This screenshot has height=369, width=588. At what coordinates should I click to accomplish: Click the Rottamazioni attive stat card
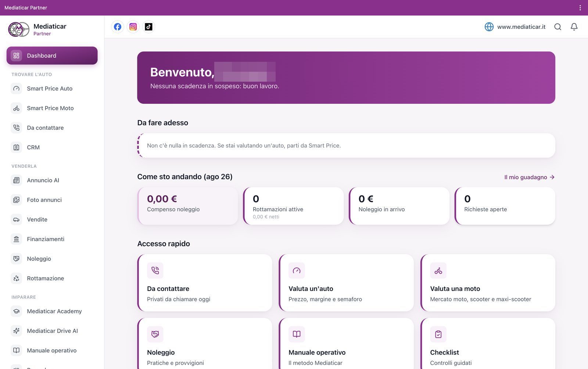293,206
